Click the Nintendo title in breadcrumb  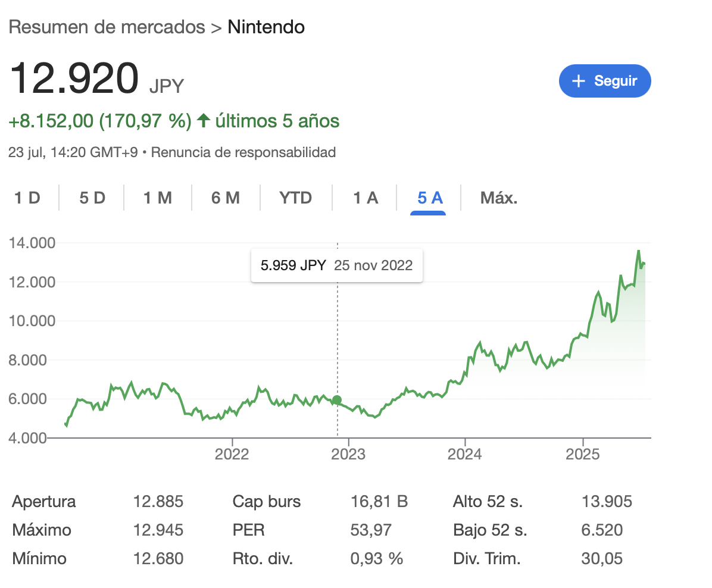click(266, 27)
